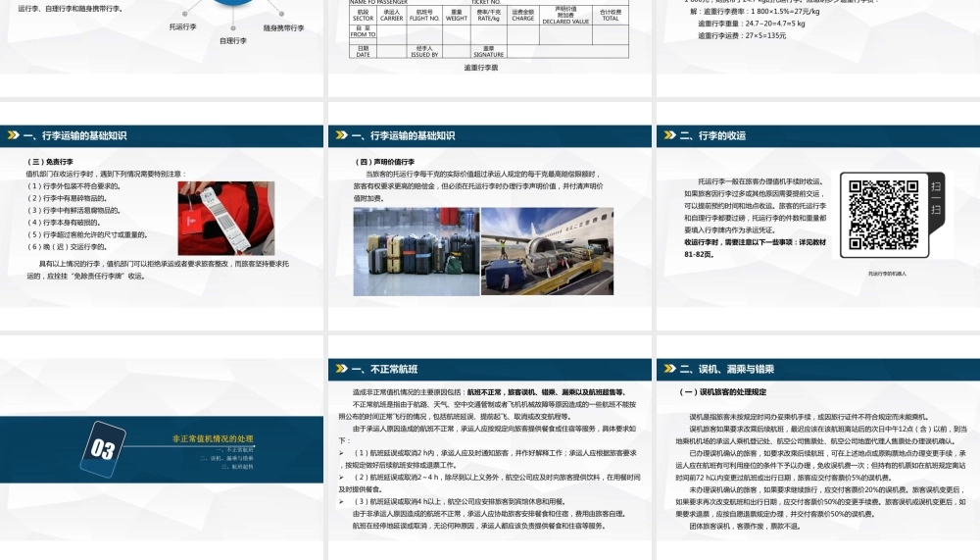Click the line （1）行李外包装不符合要求的
Viewport: 980px width, 560px height.
73,185
